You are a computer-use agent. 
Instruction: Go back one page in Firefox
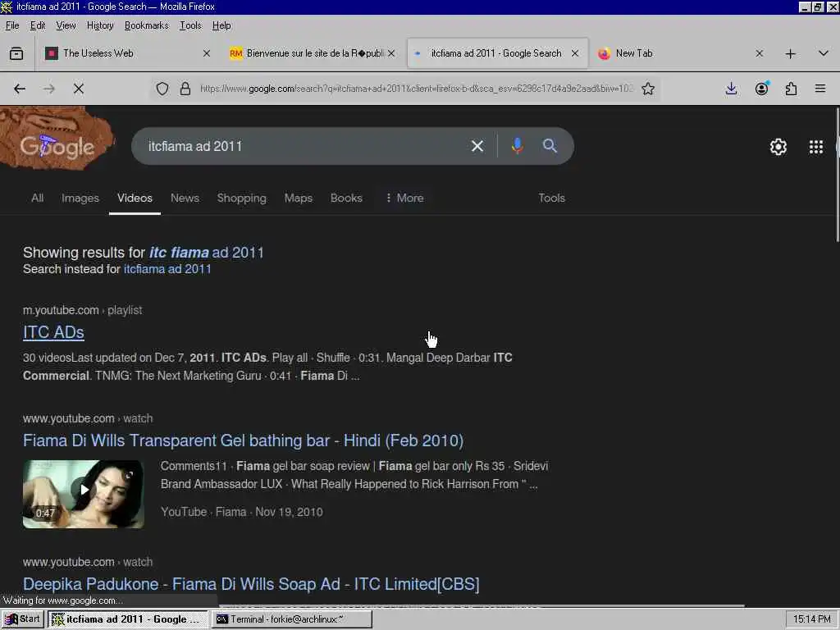pyautogui.click(x=20, y=89)
